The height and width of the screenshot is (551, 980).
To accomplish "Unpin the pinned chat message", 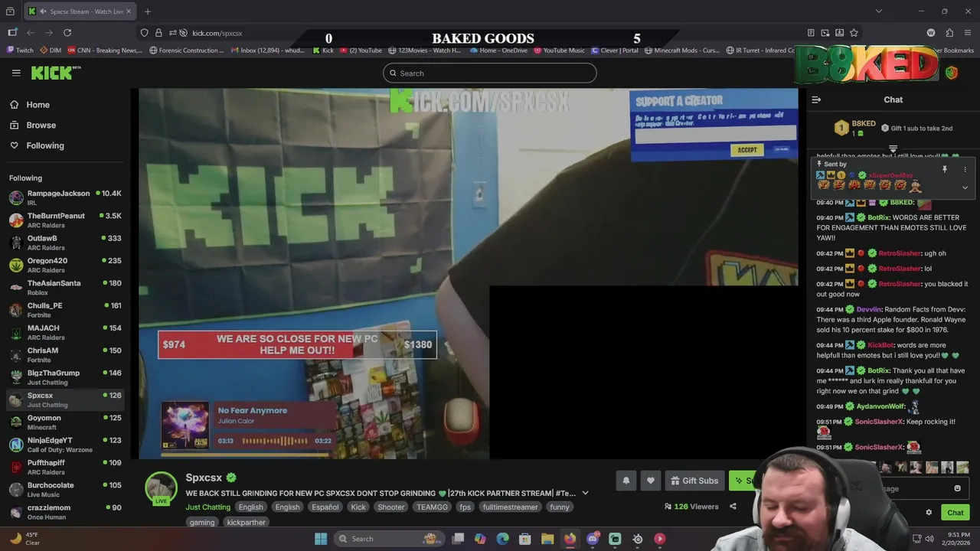I will coord(944,169).
